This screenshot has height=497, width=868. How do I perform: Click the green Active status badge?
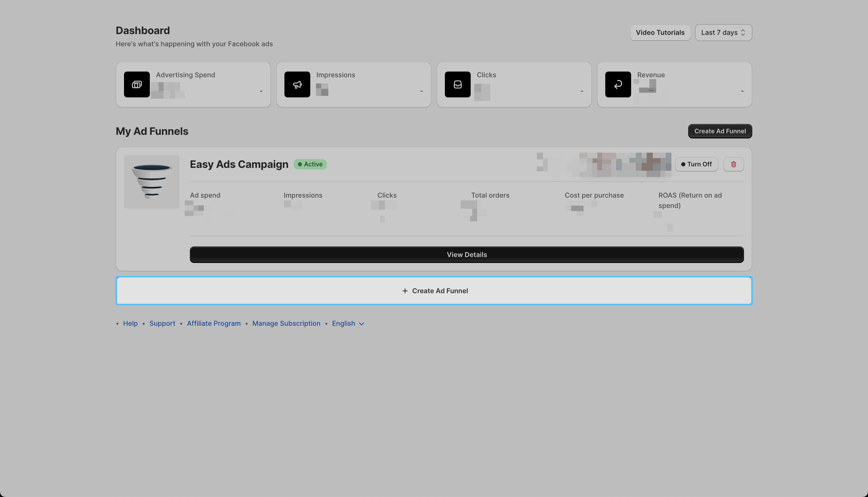pyautogui.click(x=310, y=164)
